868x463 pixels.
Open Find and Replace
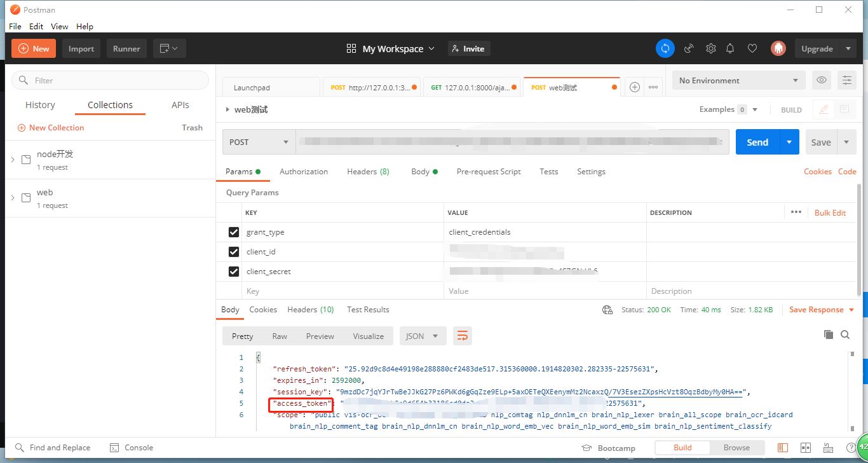(53, 448)
